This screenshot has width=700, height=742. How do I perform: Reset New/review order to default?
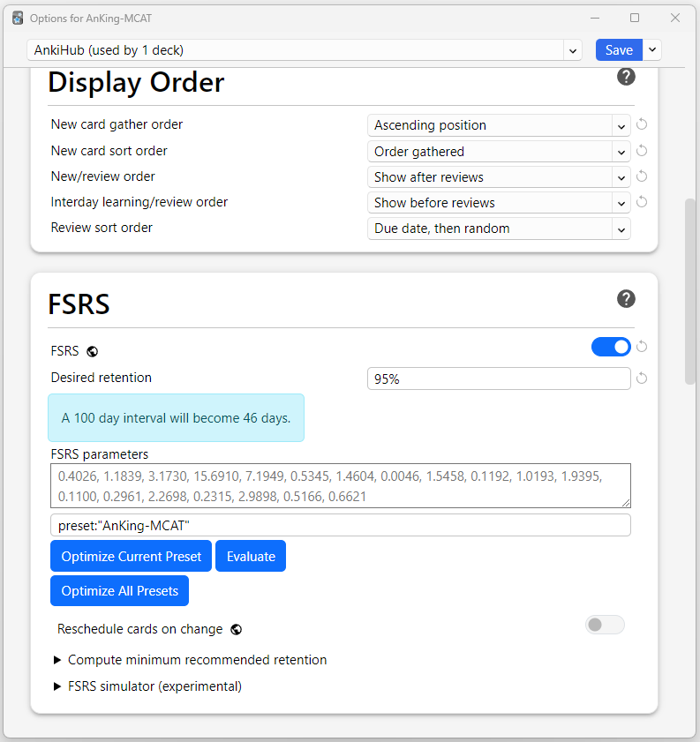coord(642,176)
